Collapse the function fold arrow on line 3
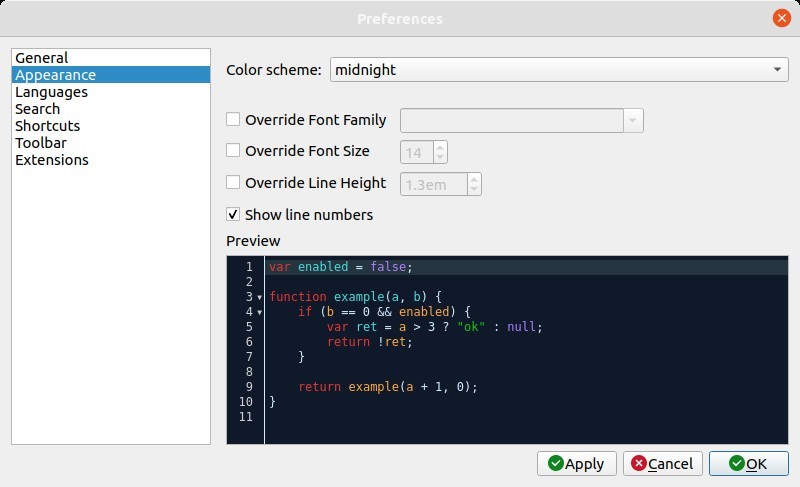Screen dimensions: 800x487 point(260,298)
